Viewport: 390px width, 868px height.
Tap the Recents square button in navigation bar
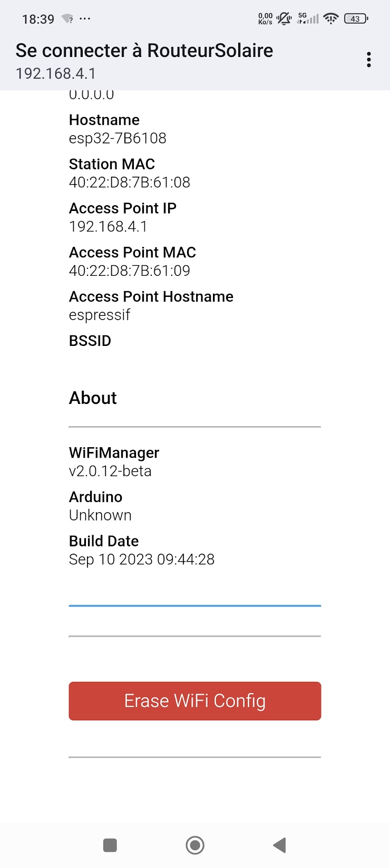[x=110, y=845]
